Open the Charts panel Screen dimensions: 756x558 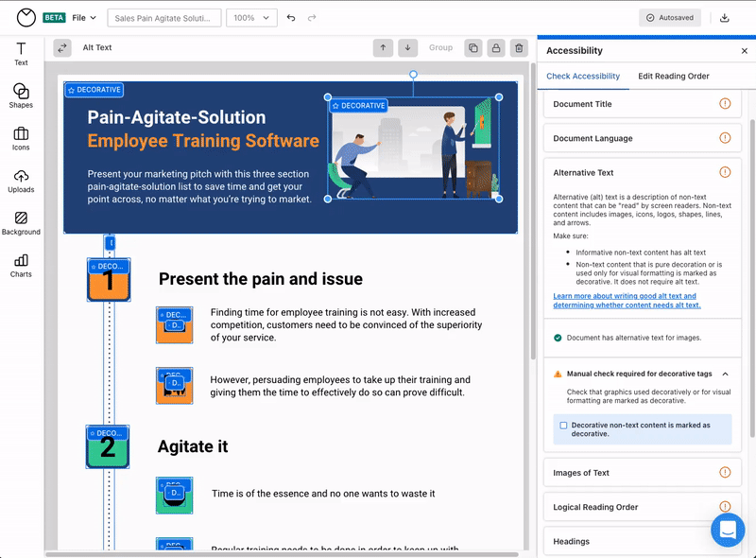click(x=21, y=266)
